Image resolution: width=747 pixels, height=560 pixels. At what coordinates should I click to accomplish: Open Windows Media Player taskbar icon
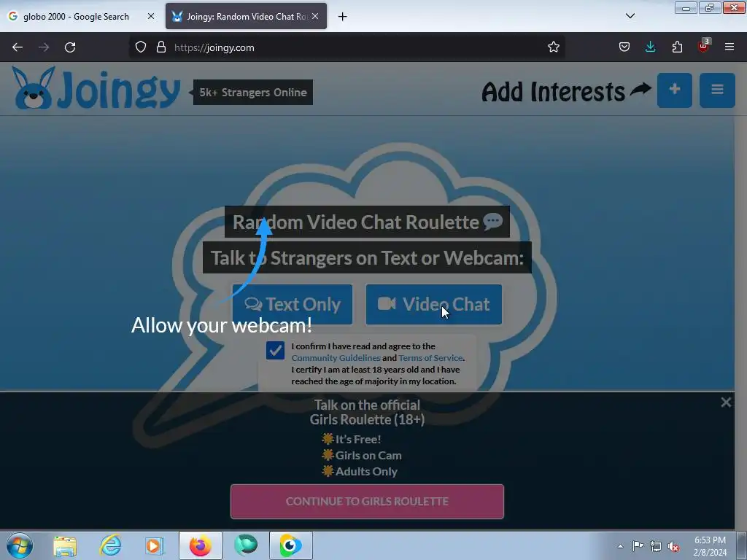point(154,545)
